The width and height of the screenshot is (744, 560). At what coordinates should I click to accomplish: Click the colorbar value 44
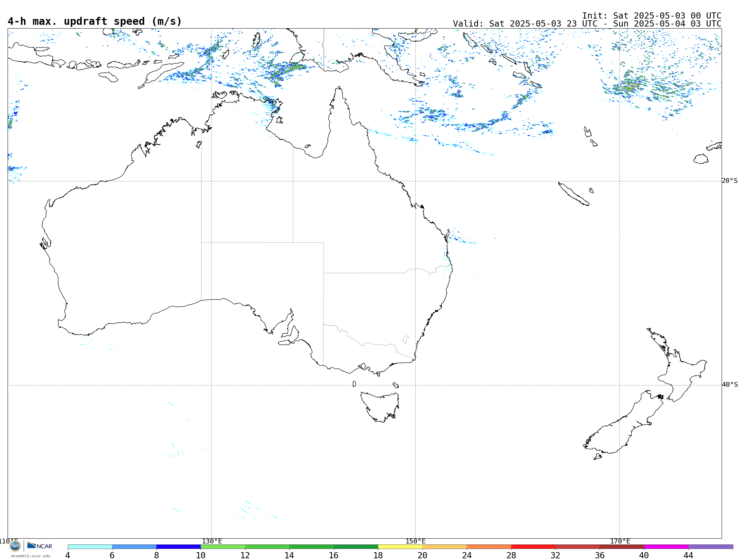689,555
